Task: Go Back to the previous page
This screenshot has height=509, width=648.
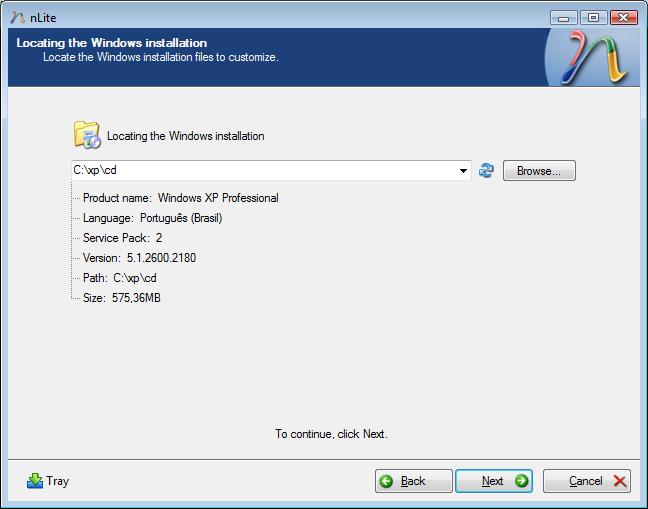Action: [x=414, y=481]
